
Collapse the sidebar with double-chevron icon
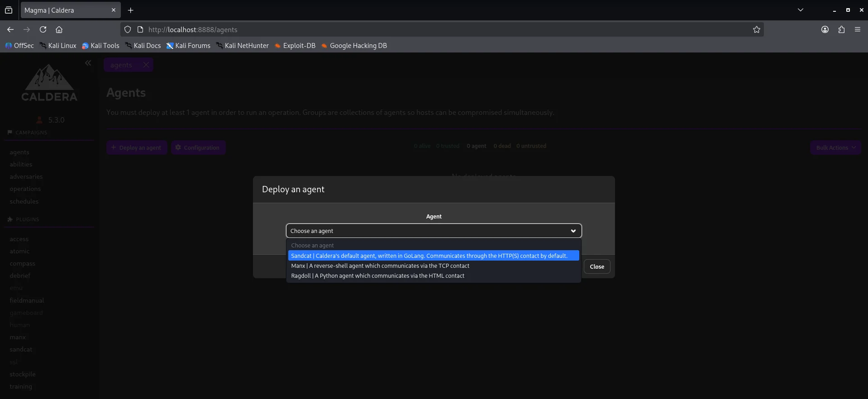88,63
